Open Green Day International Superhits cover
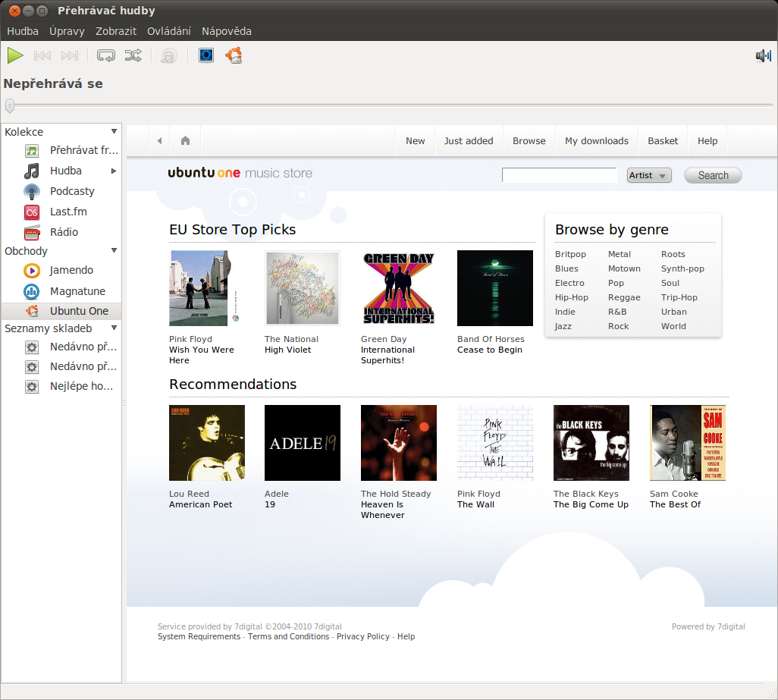This screenshot has height=700, width=778. point(399,288)
